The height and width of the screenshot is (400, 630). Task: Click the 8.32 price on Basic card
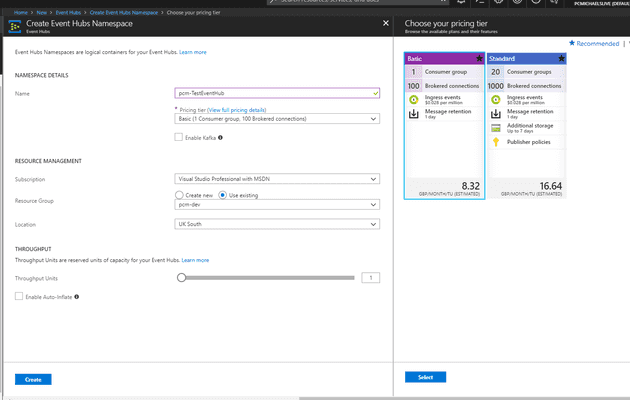(x=470, y=186)
